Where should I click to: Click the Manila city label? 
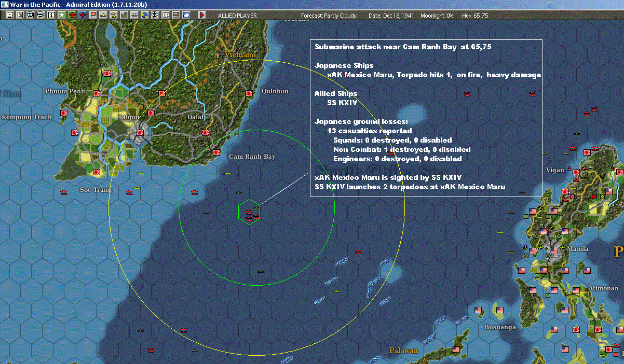coord(578,249)
